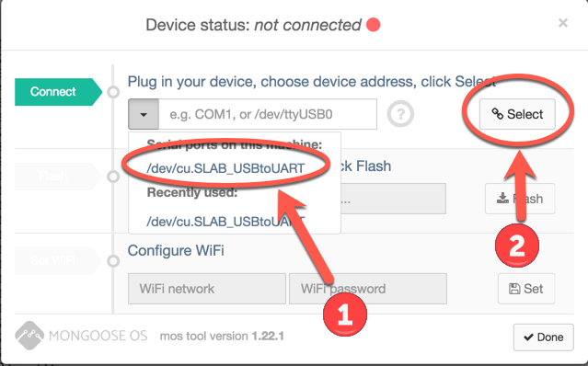This screenshot has height=366, width=588.
Task: Click the Connect step circle marker
Action: click(113, 92)
